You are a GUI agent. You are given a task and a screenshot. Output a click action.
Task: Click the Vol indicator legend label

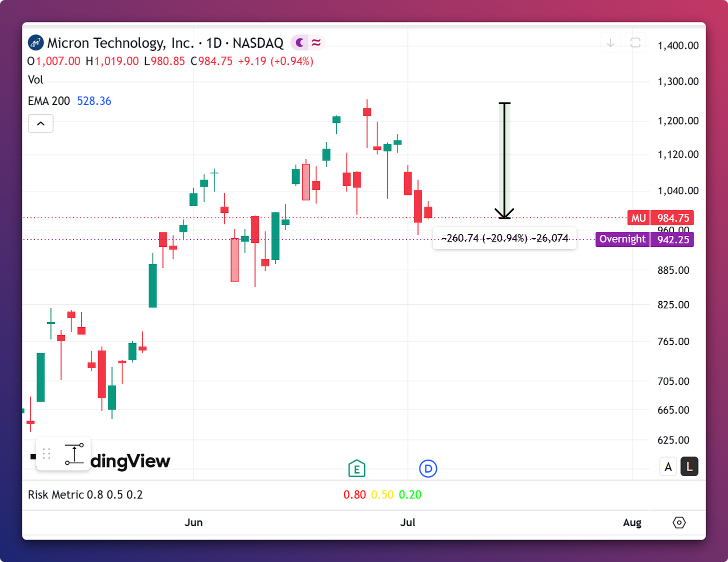pos(35,80)
